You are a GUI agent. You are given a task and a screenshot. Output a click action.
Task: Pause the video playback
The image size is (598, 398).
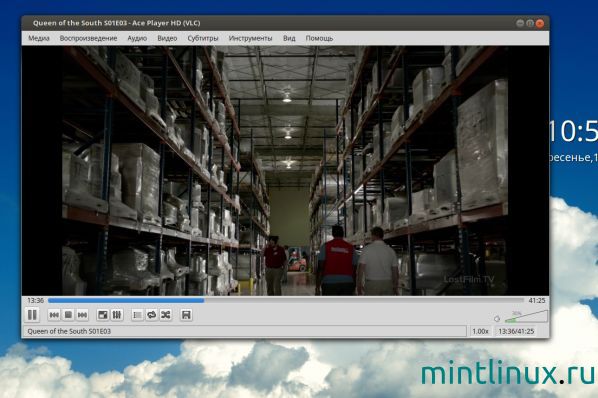pos(32,315)
